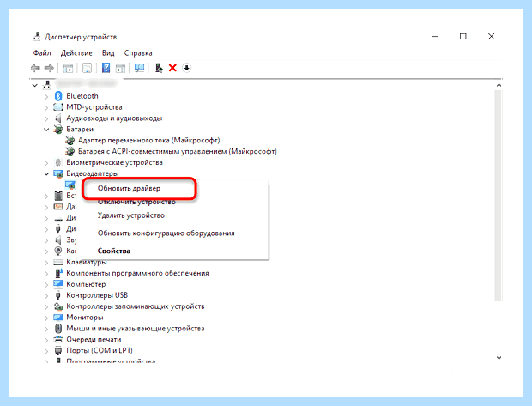Click the action pane toolbar icon
Viewport: 532px width, 406px height.
[120, 68]
